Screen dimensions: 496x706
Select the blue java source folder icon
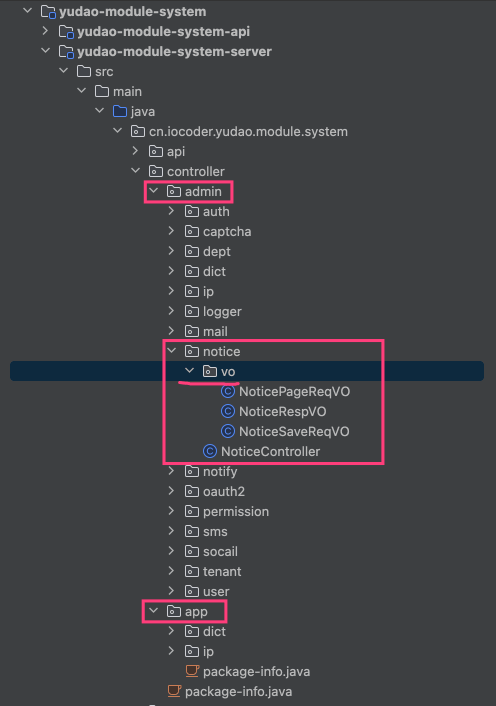(x=120, y=111)
